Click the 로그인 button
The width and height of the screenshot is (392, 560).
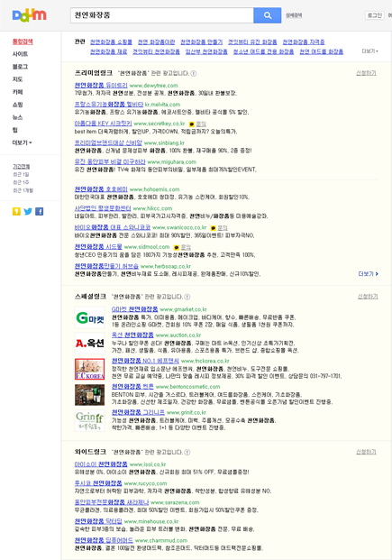tap(375, 15)
